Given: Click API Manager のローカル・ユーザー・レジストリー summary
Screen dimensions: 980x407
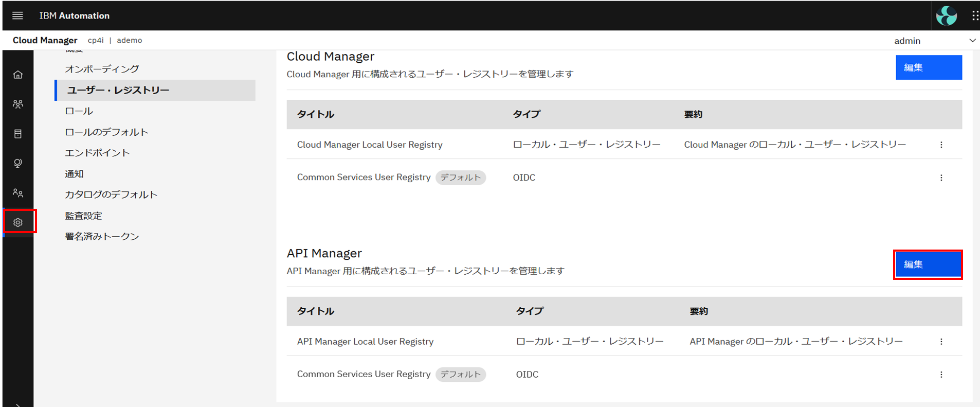Looking at the screenshot, I should (x=796, y=342).
